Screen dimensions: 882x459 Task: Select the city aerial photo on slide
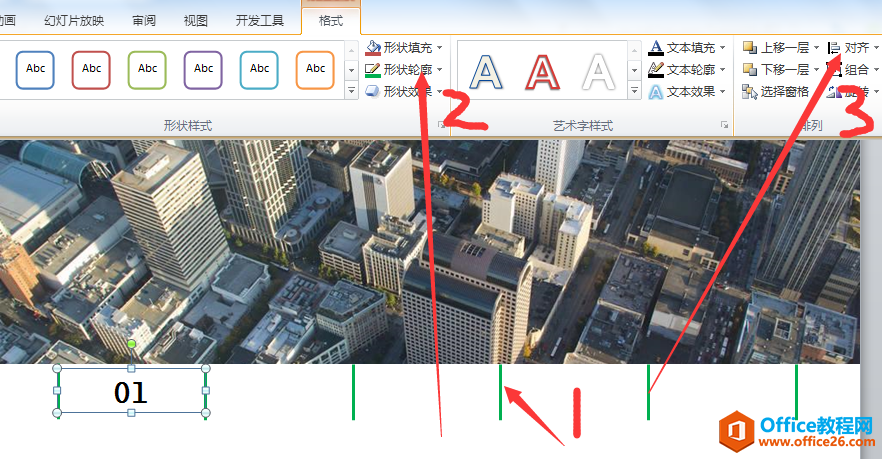(x=430, y=251)
